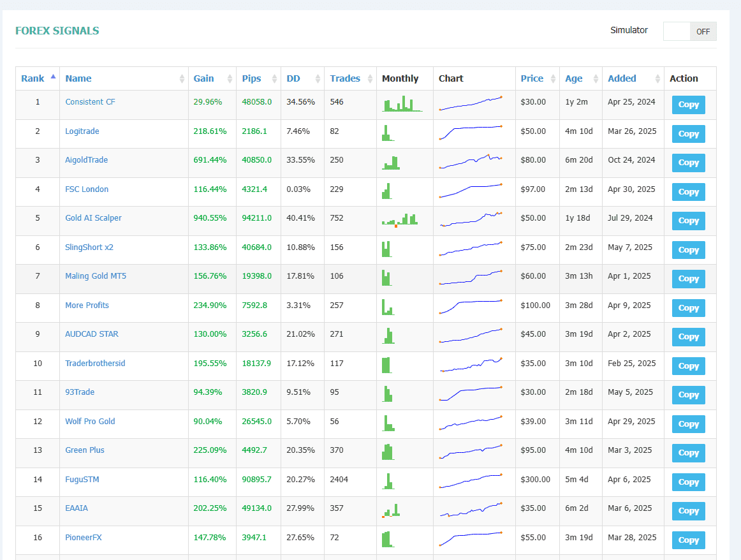Sort table by Added column header
The width and height of the screenshot is (741, 560).
click(x=633, y=78)
